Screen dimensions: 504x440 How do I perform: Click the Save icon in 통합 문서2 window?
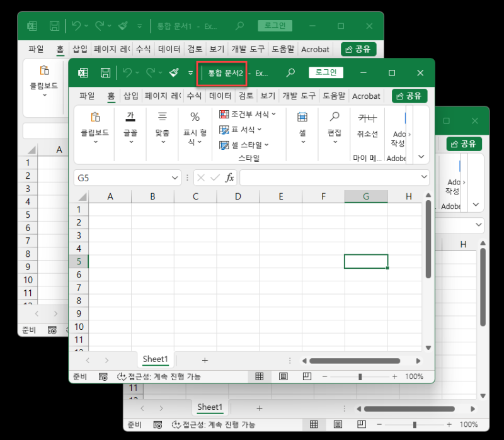tap(105, 73)
